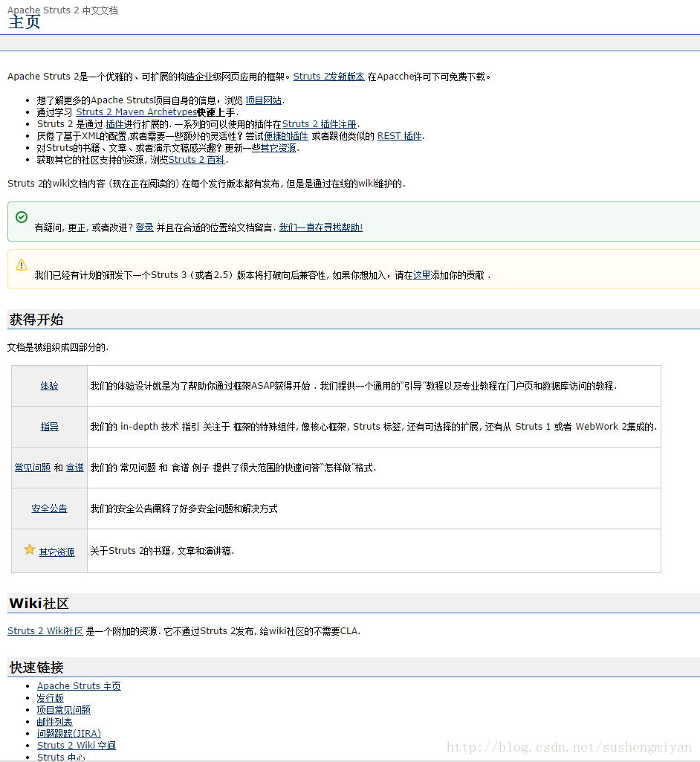Open the Struts 2 Wiki 空间 link
The image size is (700, 762).
coord(77,745)
